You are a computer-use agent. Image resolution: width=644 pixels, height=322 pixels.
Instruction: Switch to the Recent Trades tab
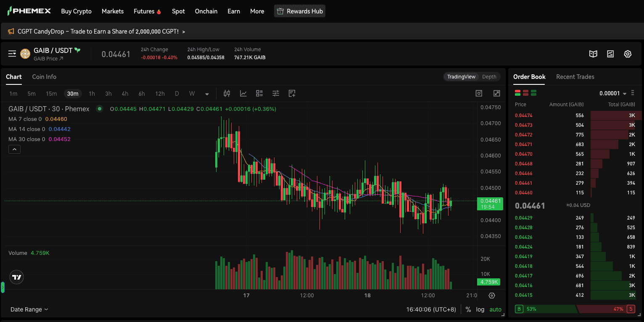coord(575,77)
